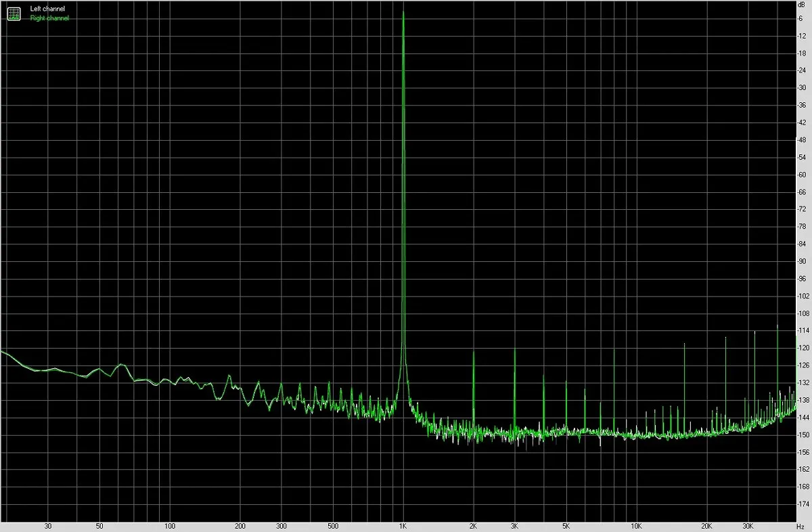This screenshot has height=532, width=812.
Task: Click the "dB" axis unit label
Action: click(803, 6)
